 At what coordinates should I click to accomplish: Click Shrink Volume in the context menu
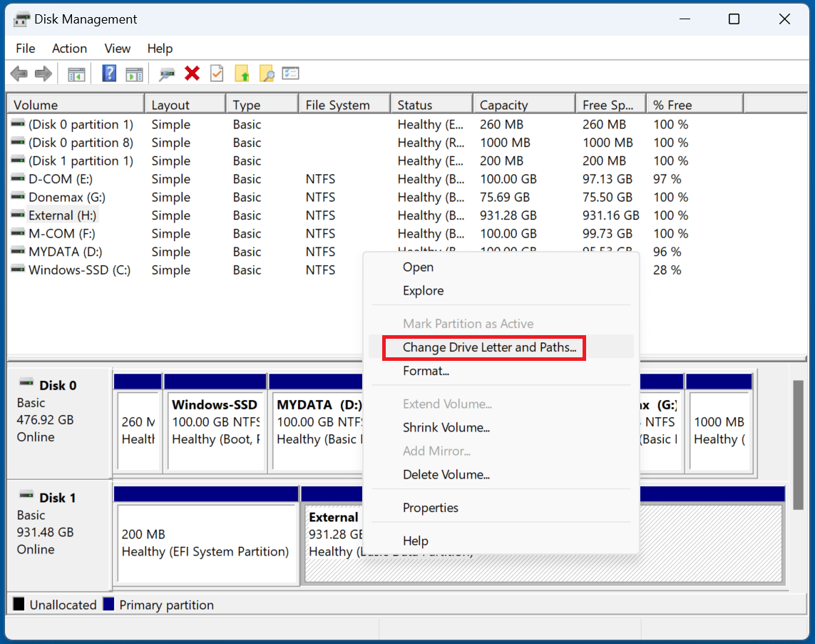coord(446,427)
